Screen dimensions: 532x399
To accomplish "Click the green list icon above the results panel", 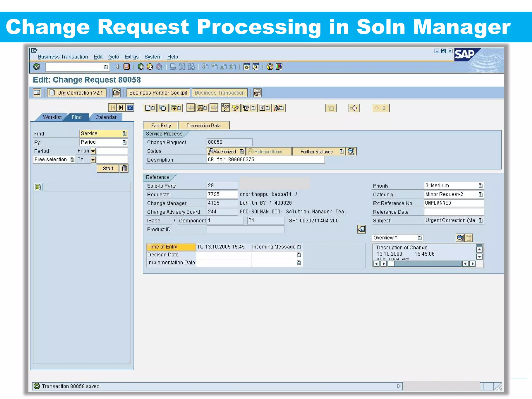I will (x=38, y=187).
